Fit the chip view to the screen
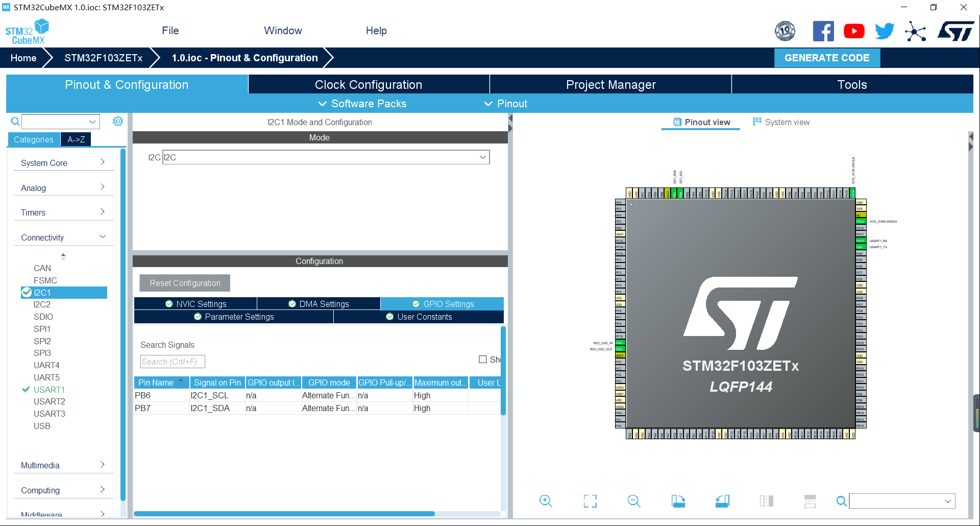The height and width of the screenshot is (526, 980). click(x=590, y=501)
